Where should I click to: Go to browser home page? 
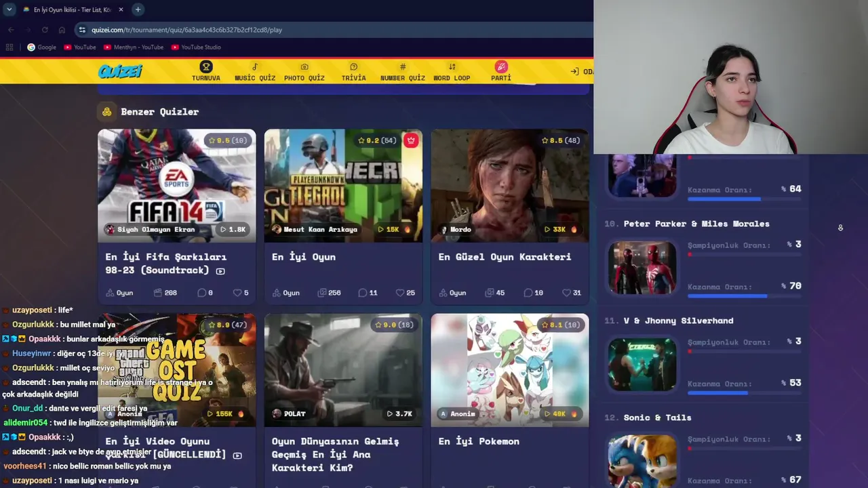click(x=62, y=30)
